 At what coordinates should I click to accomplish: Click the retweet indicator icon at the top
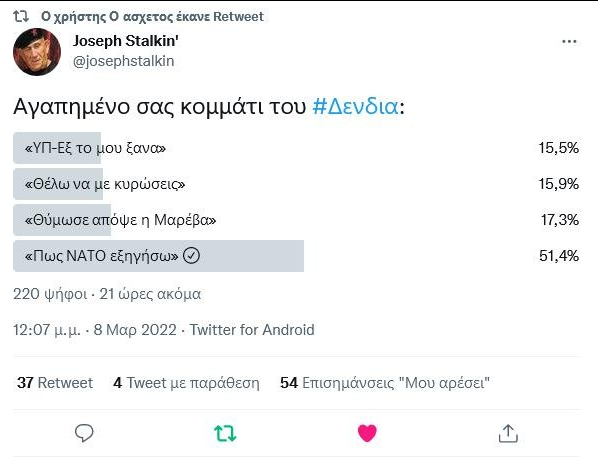click(21, 16)
